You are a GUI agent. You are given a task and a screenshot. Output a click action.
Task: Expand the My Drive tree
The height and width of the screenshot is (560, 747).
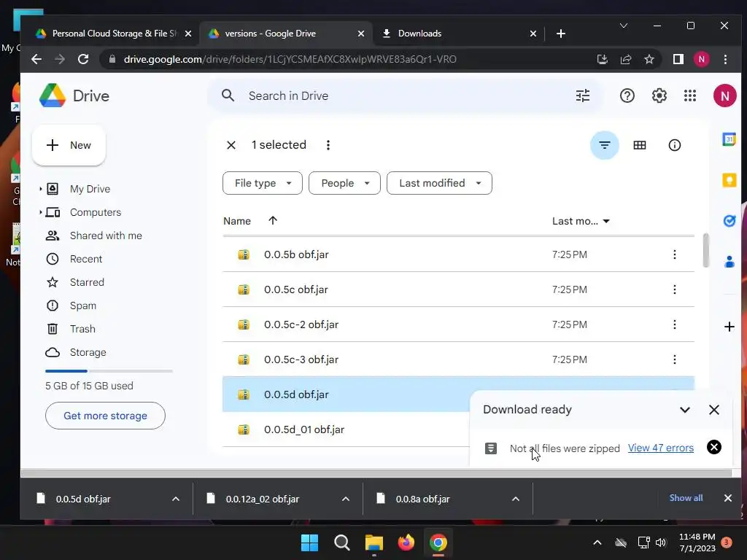pyautogui.click(x=41, y=189)
